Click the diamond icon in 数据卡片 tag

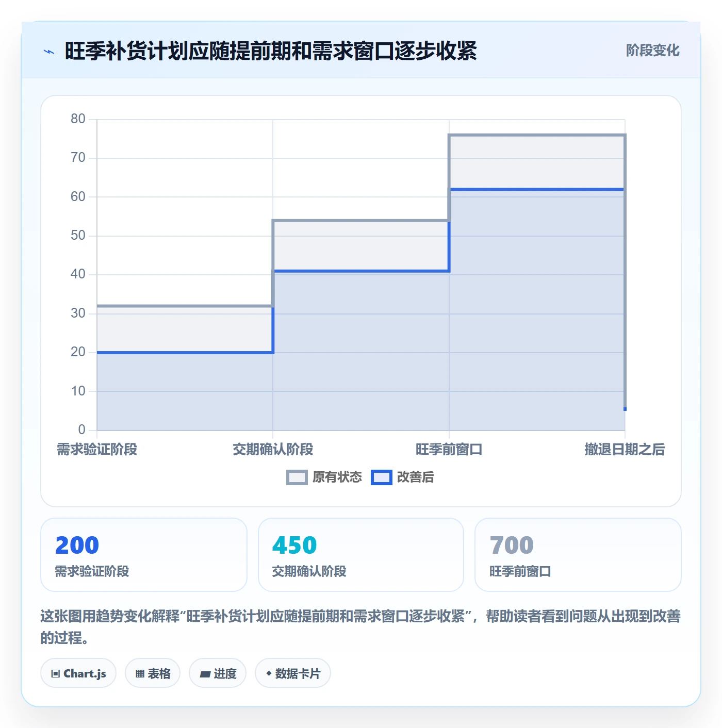(269, 673)
